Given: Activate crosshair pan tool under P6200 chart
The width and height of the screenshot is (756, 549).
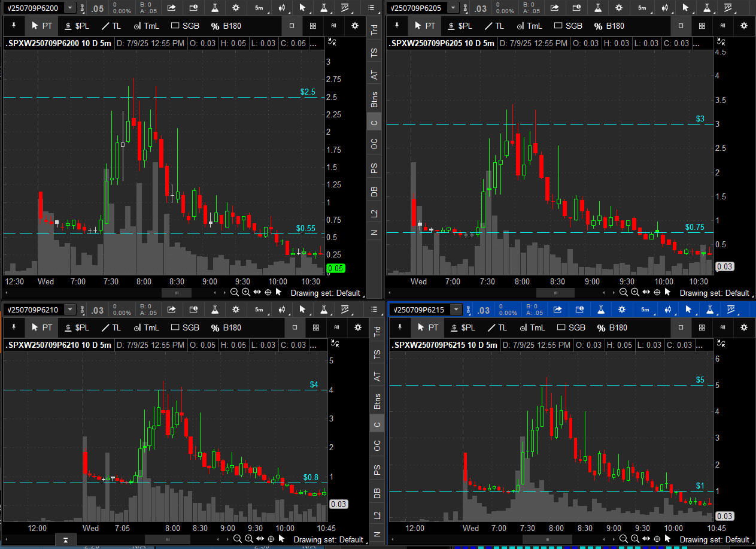Looking at the screenshot, I should tap(268, 292).
